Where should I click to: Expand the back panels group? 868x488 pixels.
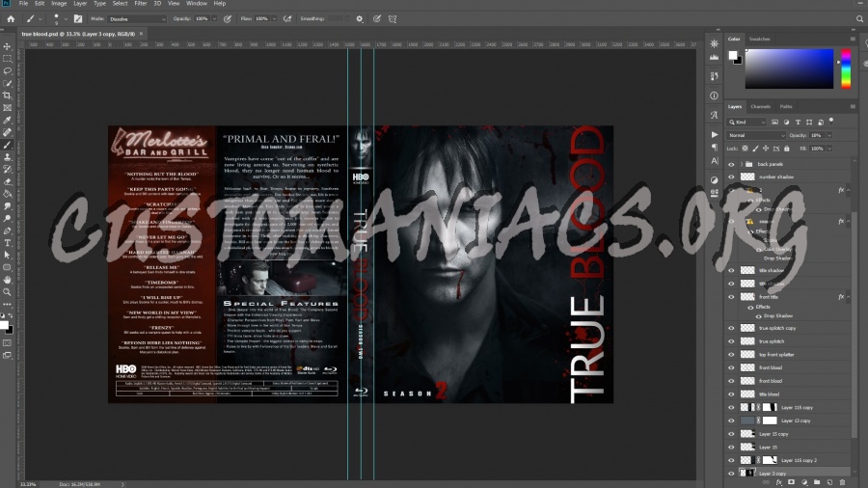(742, 164)
